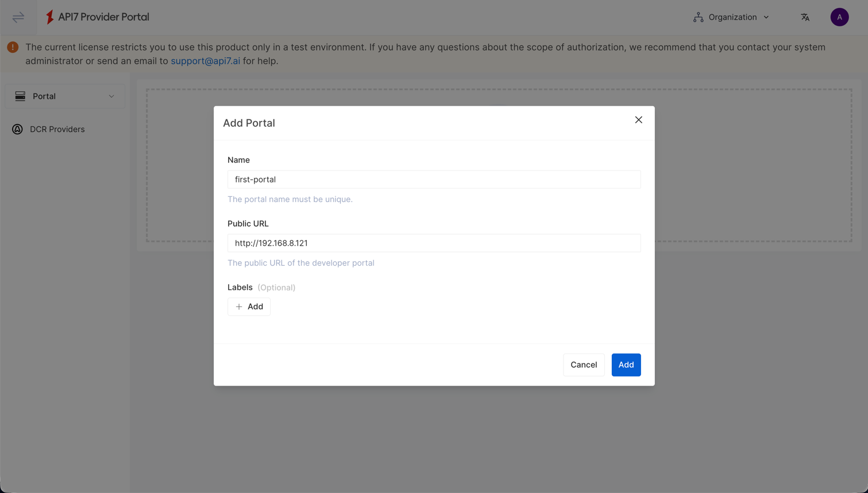868x493 pixels.
Task: Click the orange license warning icon
Action: pyautogui.click(x=13, y=48)
